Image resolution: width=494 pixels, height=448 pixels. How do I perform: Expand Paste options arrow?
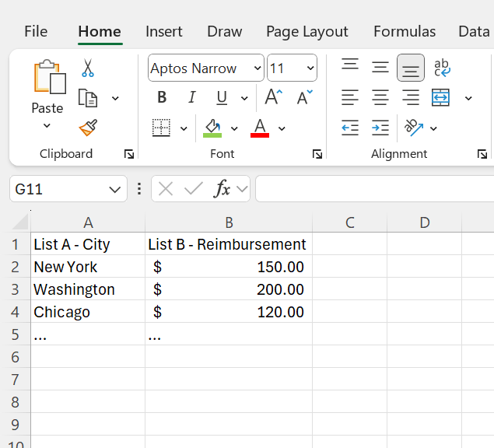tap(47, 126)
